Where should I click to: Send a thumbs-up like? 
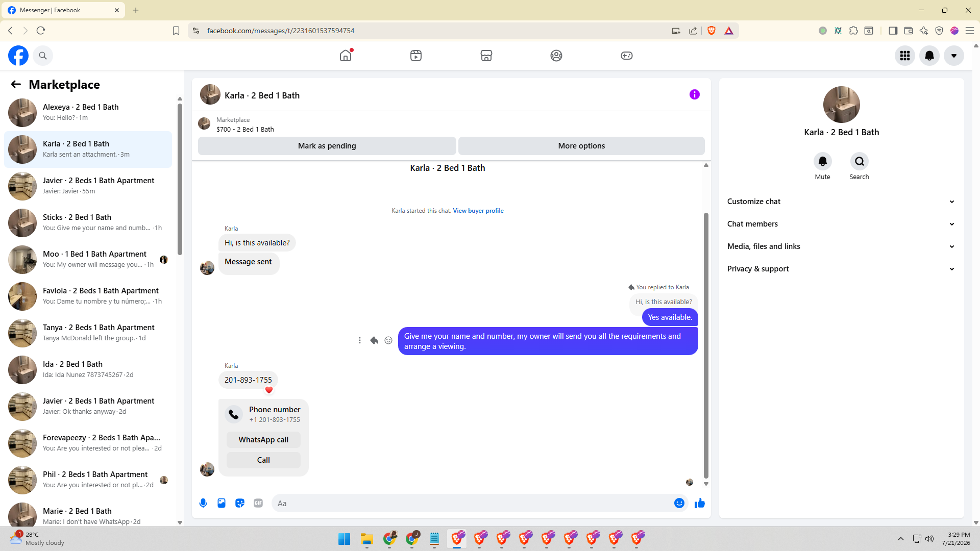pyautogui.click(x=700, y=503)
